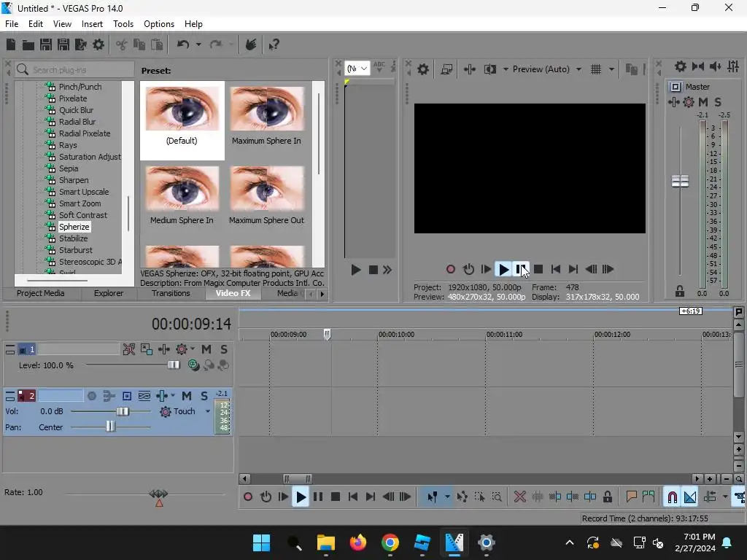Mute video track 1 with M
Screen dimensions: 747x560
(x=206, y=349)
